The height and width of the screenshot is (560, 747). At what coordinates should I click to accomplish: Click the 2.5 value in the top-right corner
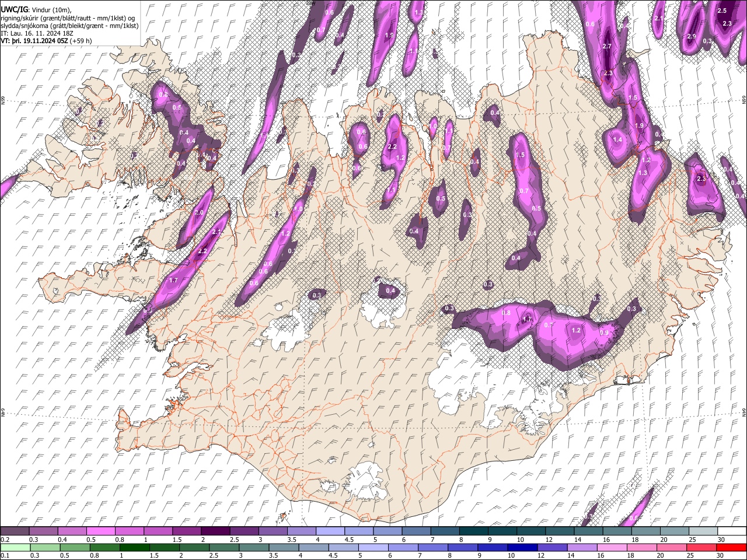722,10
